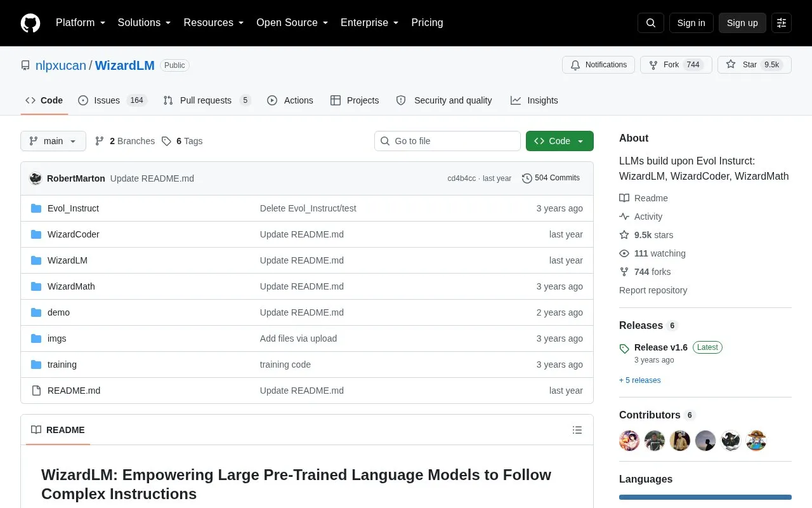812x508 pixels.
Task: Click the demo folder icon
Action: click(x=36, y=312)
